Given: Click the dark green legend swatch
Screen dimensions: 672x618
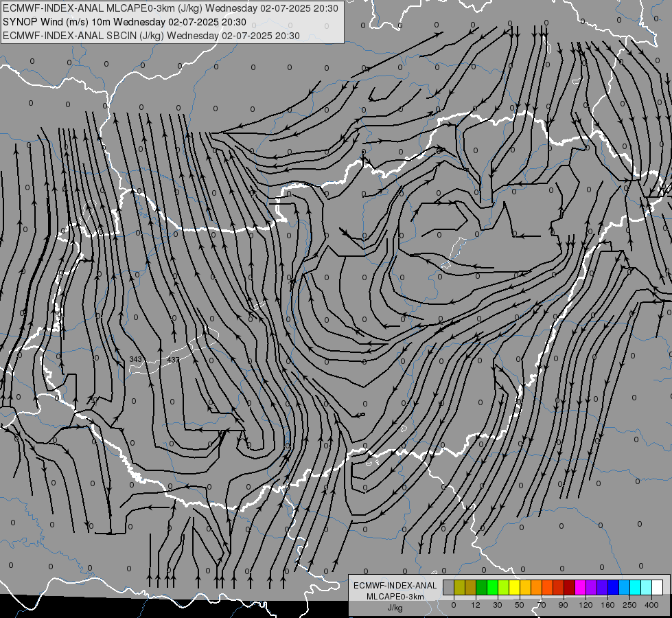Looking at the screenshot, I should 481,587.
